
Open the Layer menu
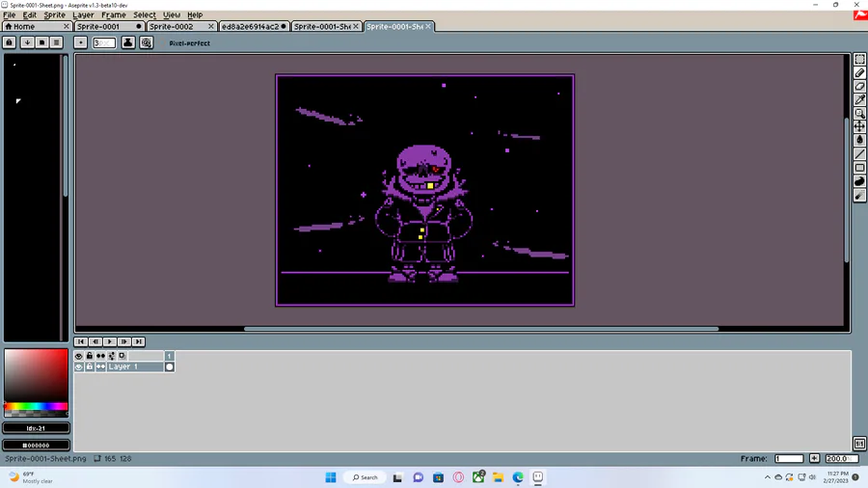[x=83, y=14]
